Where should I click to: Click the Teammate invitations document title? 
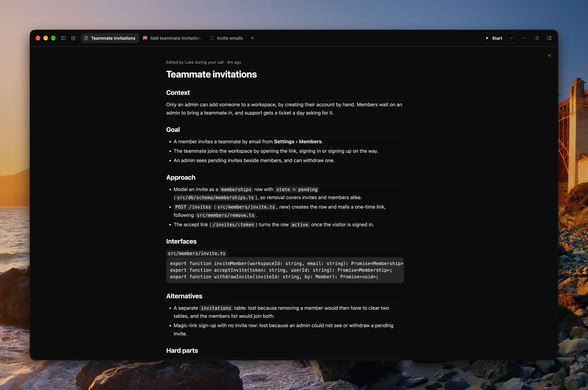(211, 74)
